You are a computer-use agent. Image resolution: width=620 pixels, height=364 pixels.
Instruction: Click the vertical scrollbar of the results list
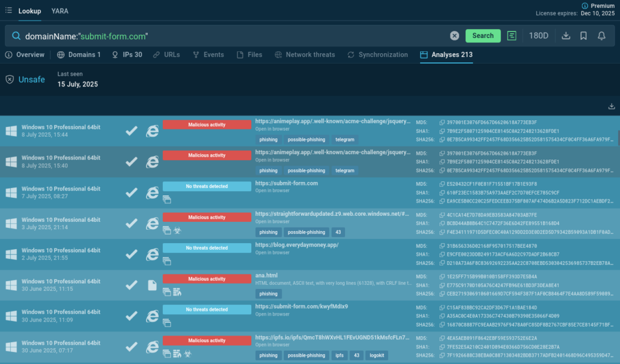[618, 139]
